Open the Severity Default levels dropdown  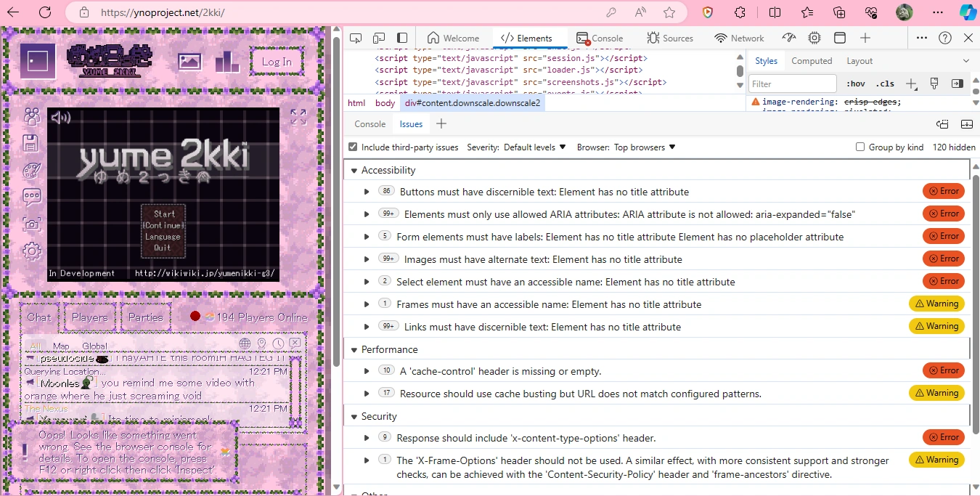tap(535, 147)
